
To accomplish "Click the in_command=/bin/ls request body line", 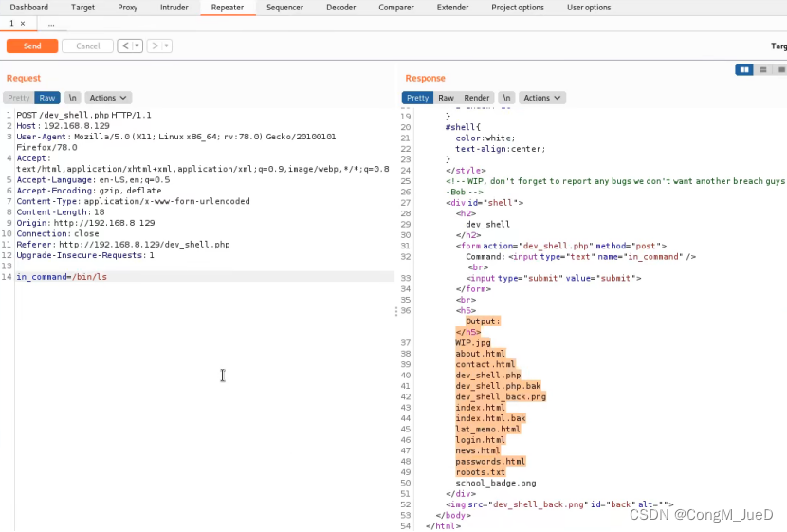I will [62, 277].
